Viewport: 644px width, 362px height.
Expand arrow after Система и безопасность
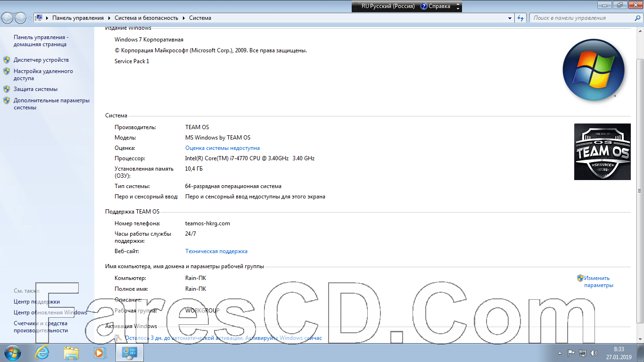(184, 18)
